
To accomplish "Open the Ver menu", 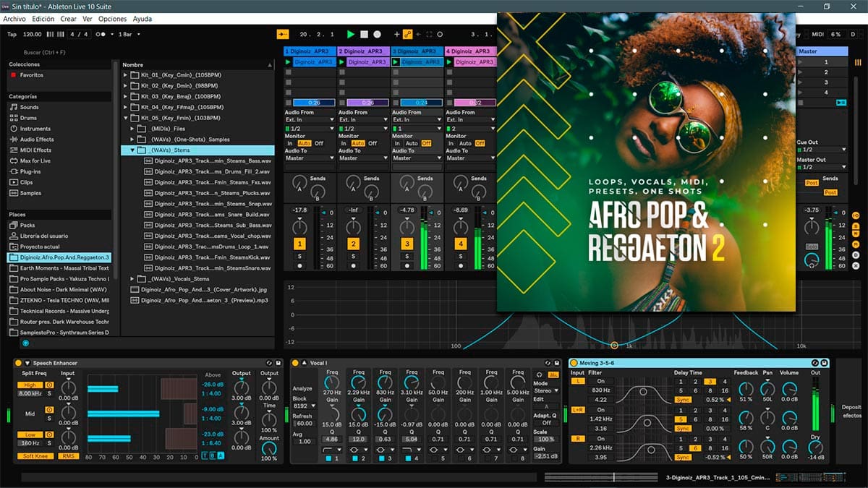I will click(88, 19).
